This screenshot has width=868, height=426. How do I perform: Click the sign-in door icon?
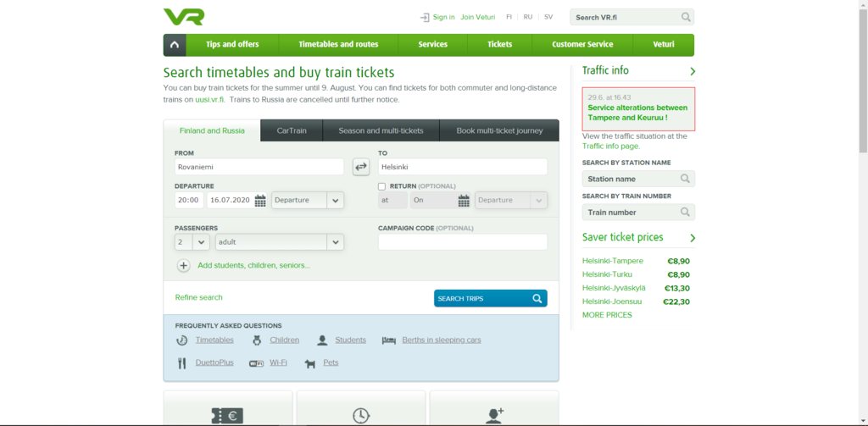tap(425, 17)
